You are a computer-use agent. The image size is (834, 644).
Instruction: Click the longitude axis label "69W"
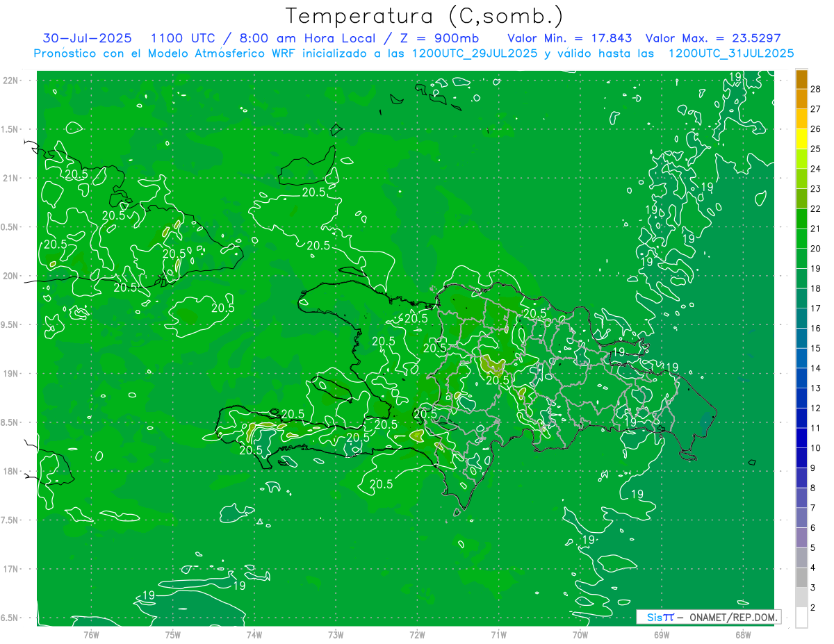coord(662,634)
